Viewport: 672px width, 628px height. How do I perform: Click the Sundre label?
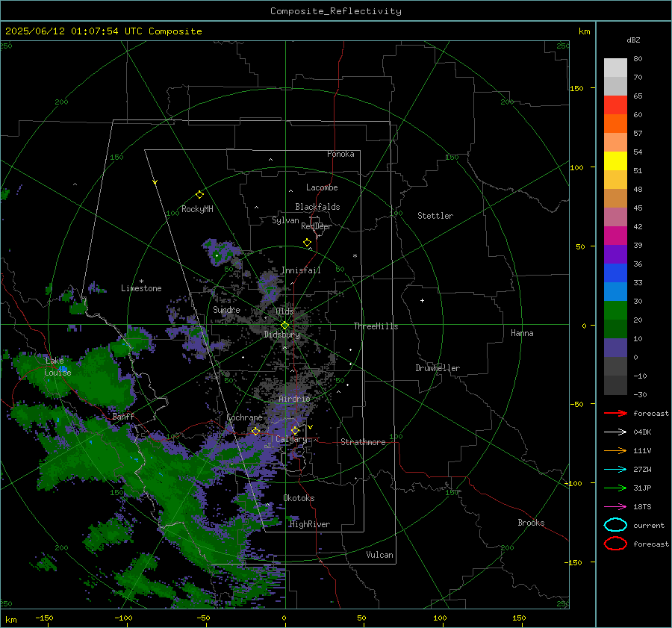(227, 309)
